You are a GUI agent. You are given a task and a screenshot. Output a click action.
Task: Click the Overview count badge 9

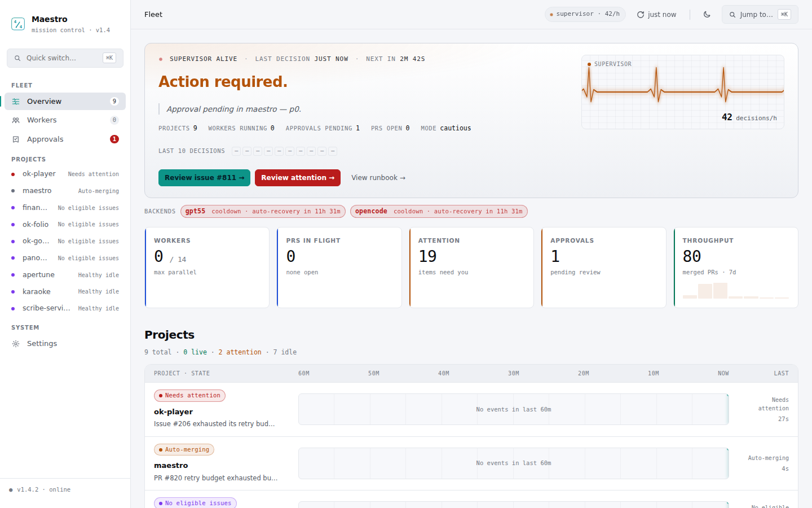pyautogui.click(x=114, y=102)
